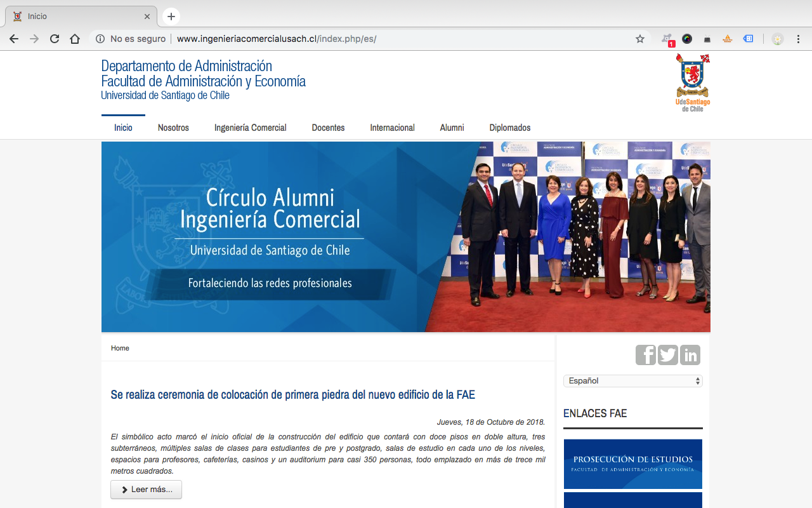
Task: Visit the Facebook page via its icon
Action: pos(646,355)
